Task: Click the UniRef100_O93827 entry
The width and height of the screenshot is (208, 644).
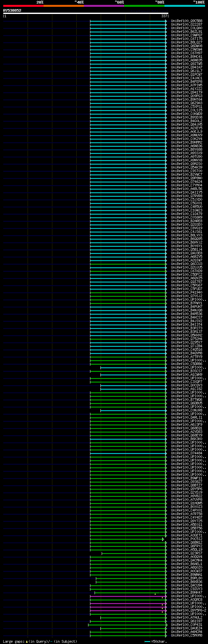Action: (187, 482)
